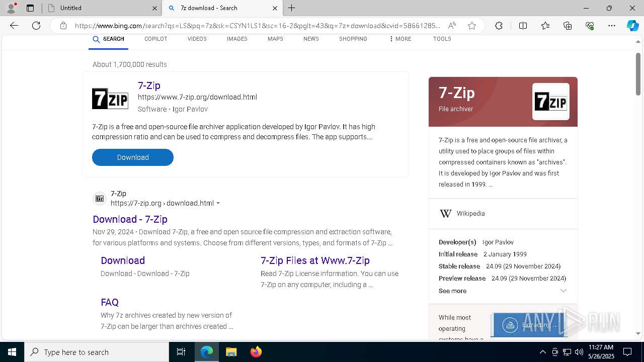Open Windows Start menu
Screen dimensions: 644x362
[12, 352]
